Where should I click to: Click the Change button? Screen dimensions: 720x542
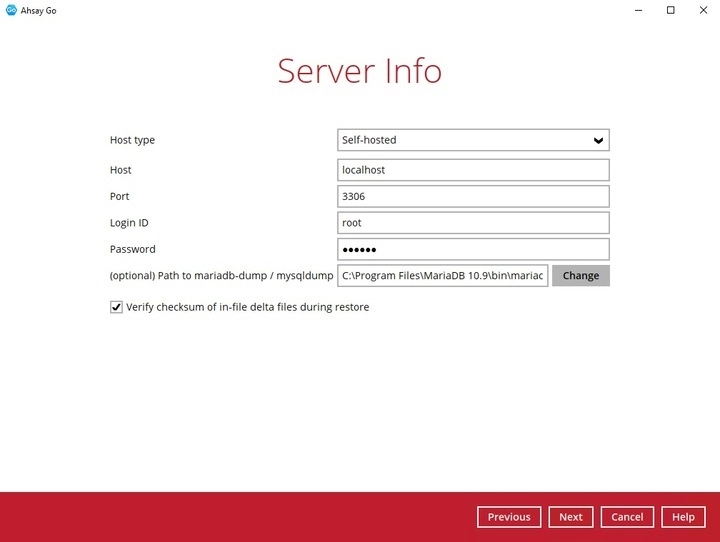coord(581,276)
